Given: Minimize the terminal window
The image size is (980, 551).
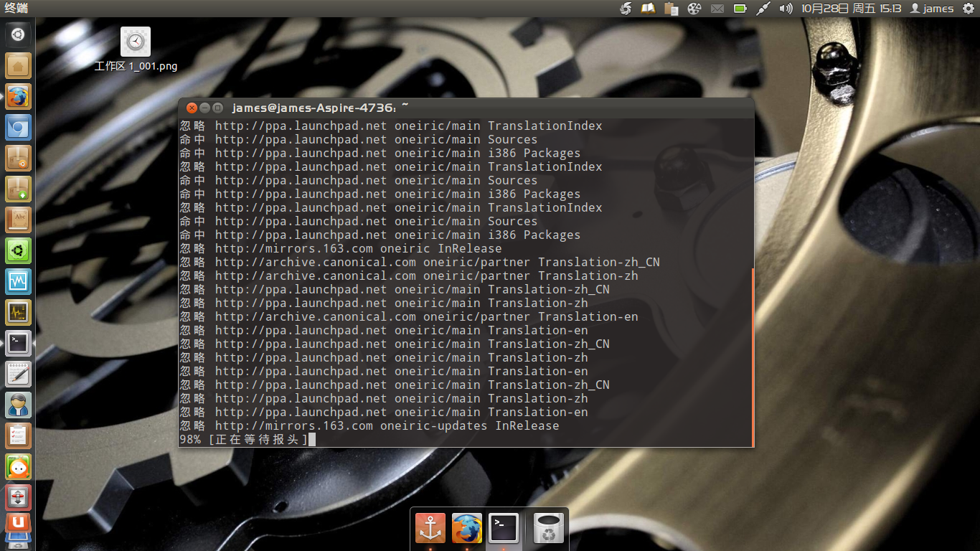Looking at the screenshot, I should click(x=204, y=108).
